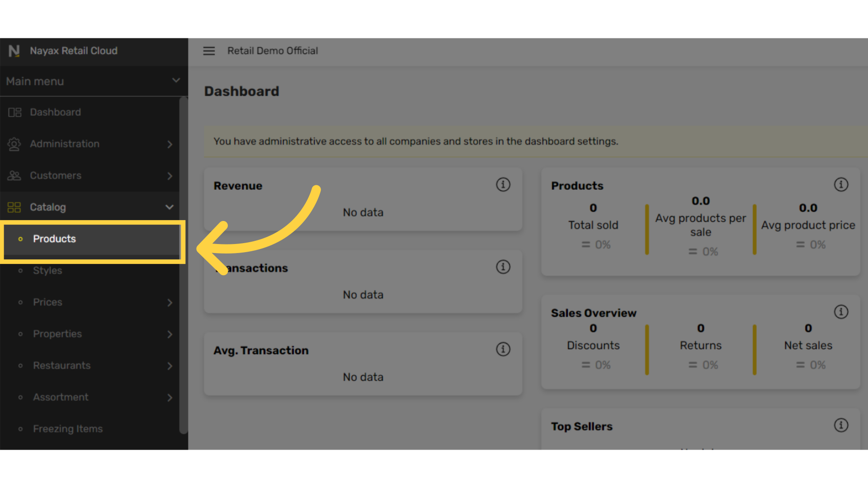
Task: Click the Nayax logo icon
Action: 14,51
